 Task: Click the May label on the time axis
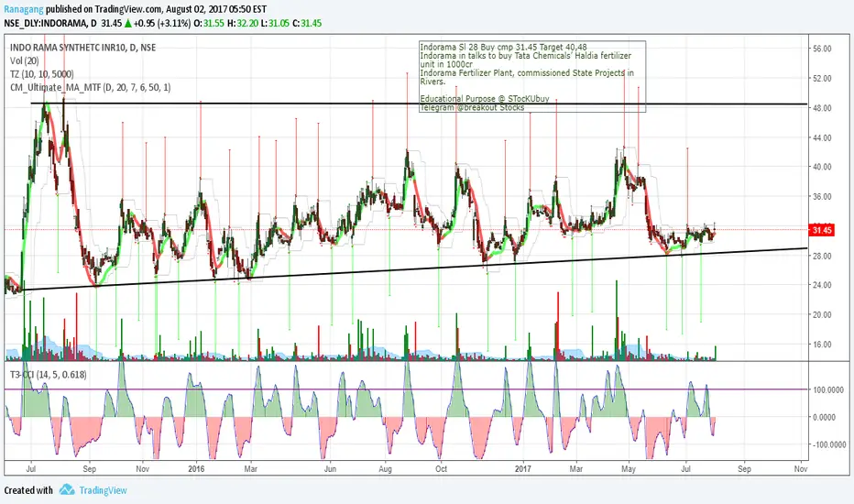(x=629, y=468)
